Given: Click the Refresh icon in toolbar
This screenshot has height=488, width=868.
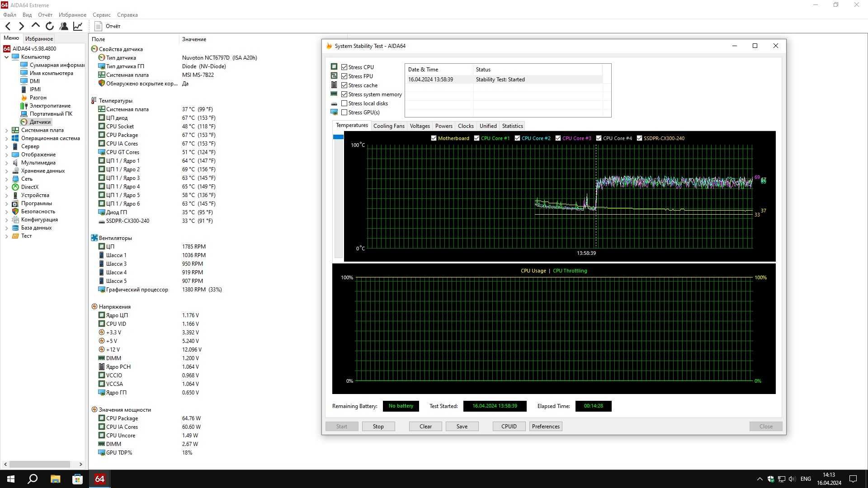Looking at the screenshot, I should click(x=50, y=26).
